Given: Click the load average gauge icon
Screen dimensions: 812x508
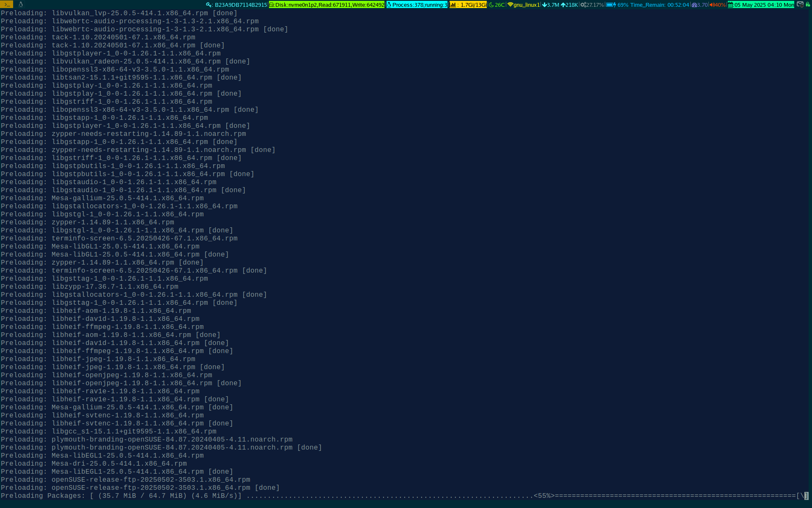Looking at the screenshot, I should (x=694, y=5).
